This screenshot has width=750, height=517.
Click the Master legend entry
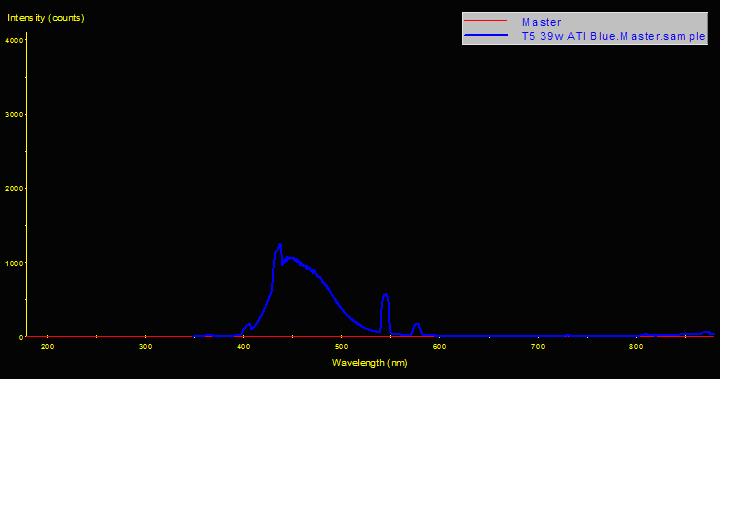tap(541, 22)
